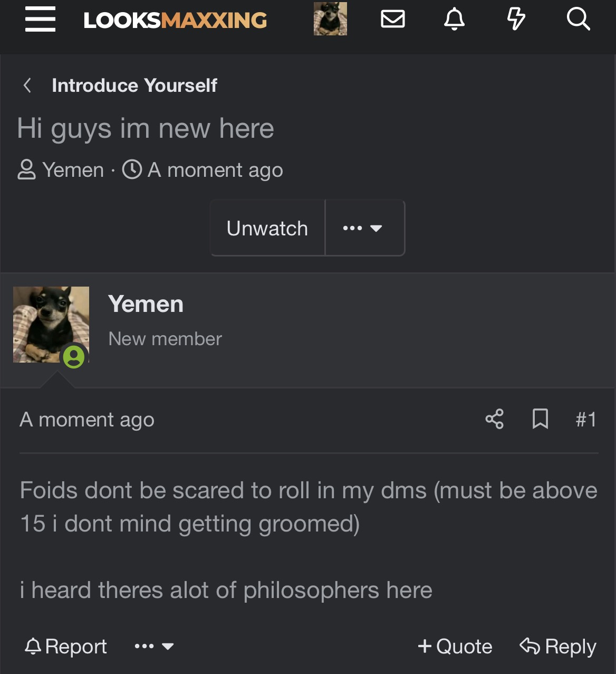Share post using the share icon
The image size is (616, 674).
494,419
